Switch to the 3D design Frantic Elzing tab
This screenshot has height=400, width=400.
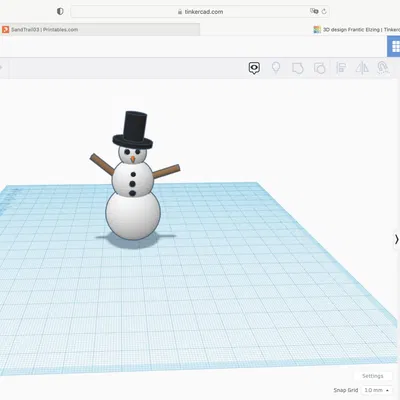tap(356, 30)
